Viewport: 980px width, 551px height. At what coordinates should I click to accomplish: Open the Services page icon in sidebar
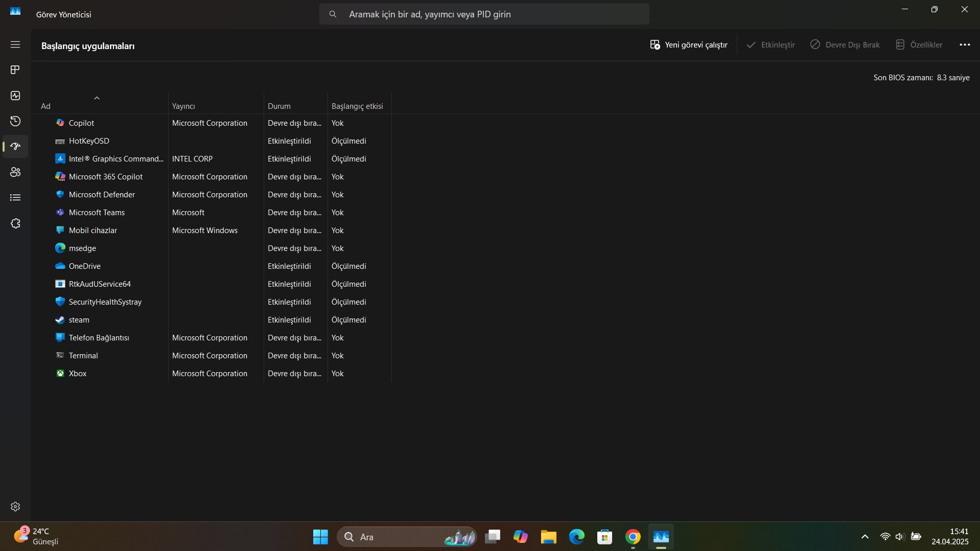15,223
